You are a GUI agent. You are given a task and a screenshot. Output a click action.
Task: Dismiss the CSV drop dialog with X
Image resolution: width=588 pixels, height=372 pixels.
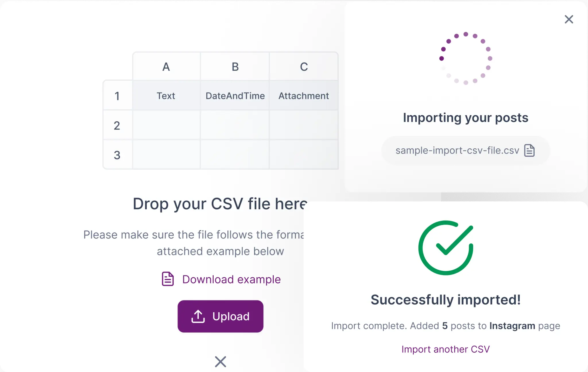[220, 362]
